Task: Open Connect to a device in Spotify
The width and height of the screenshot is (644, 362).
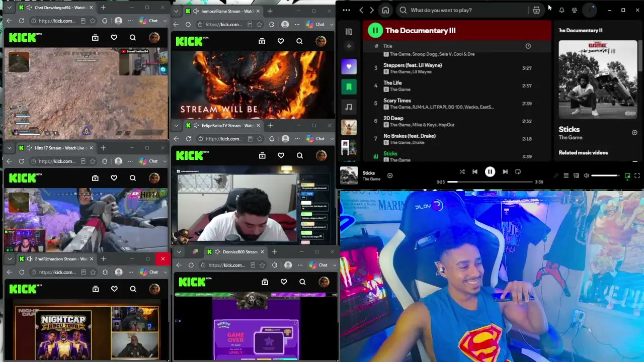Action: coord(576,176)
